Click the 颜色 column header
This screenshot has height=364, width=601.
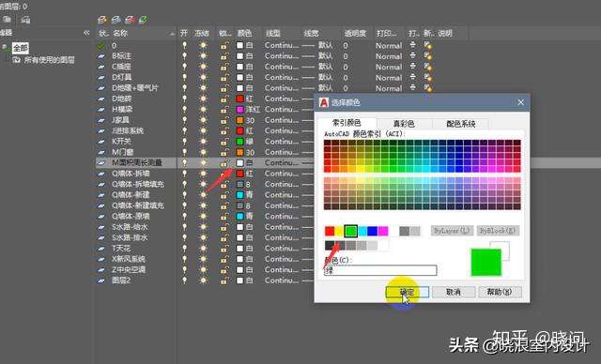[x=244, y=33]
